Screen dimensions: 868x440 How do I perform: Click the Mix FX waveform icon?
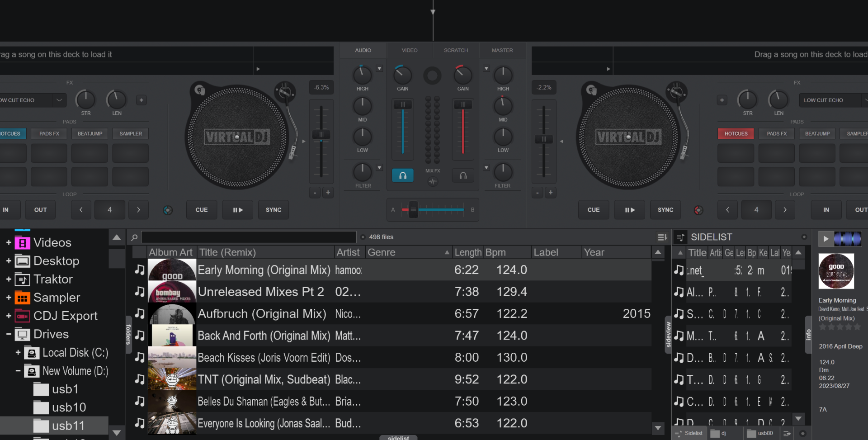pos(433,182)
